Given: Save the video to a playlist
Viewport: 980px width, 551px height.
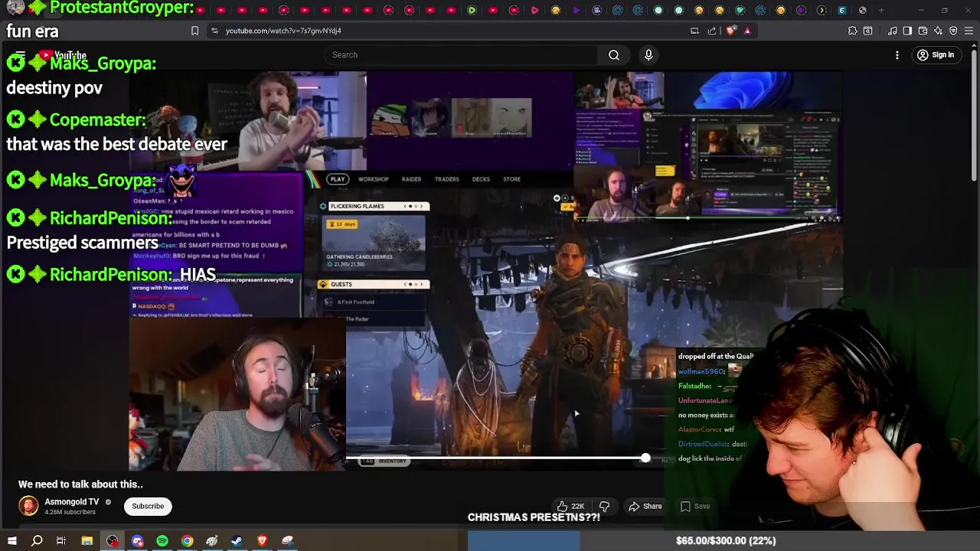Looking at the screenshot, I should [x=695, y=506].
